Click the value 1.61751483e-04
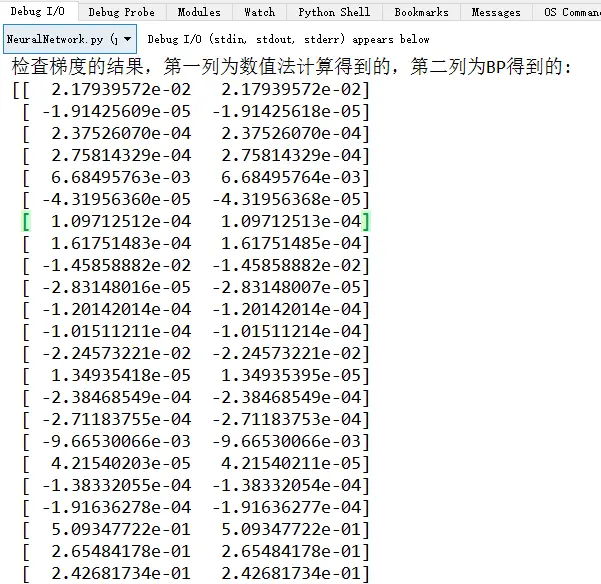Image resolution: width=601 pixels, height=584 pixels. tap(121, 243)
